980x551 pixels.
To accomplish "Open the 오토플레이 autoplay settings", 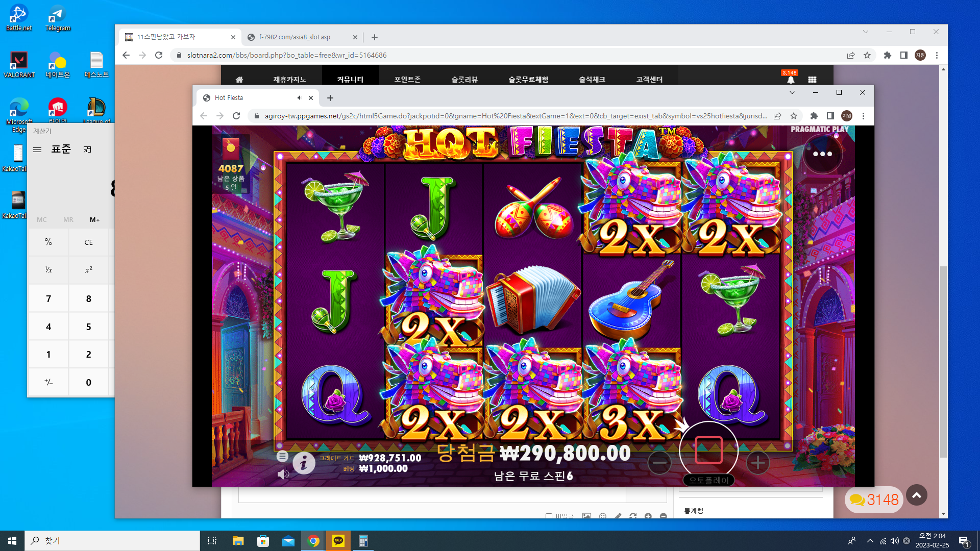I will [x=709, y=480].
